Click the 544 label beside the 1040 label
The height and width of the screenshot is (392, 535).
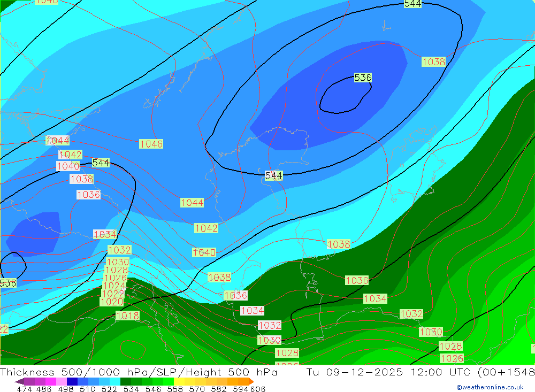click(x=101, y=163)
